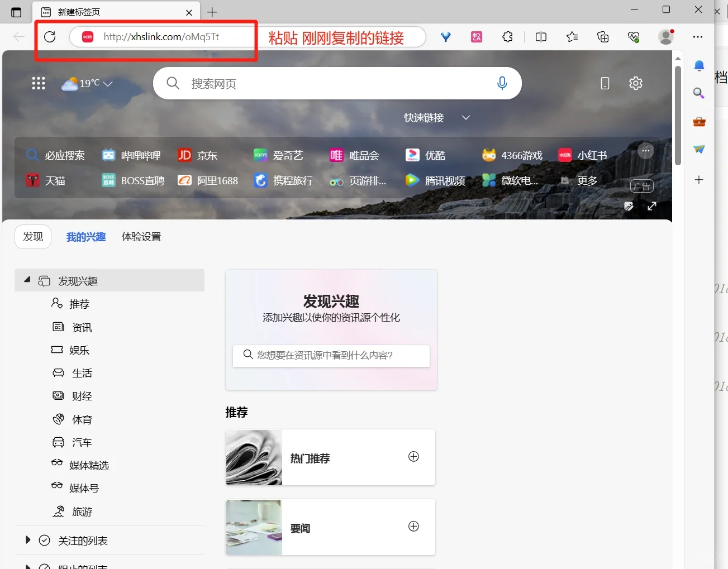Open the Extensions puzzle icon
The width and height of the screenshot is (728, 569).
pyautogui.click(x=507, y=36)
